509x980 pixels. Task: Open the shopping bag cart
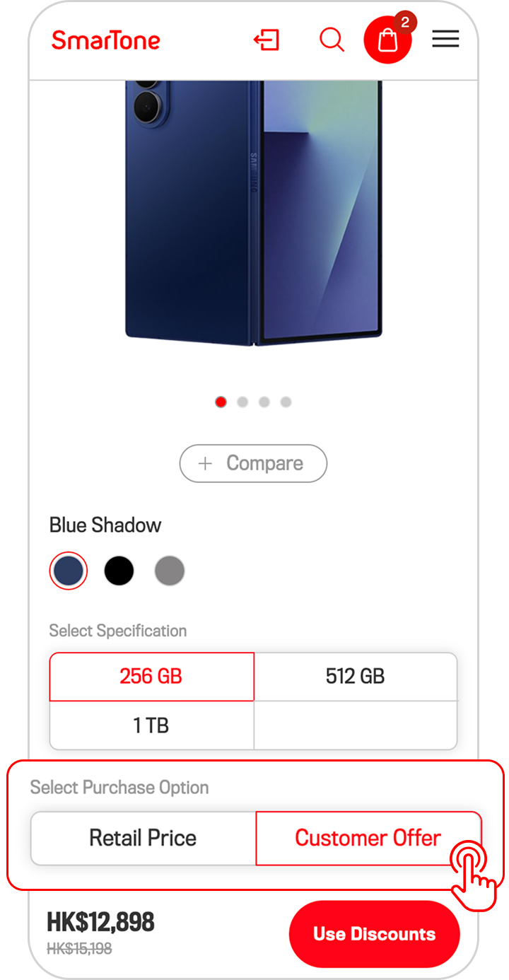(387, 40)
